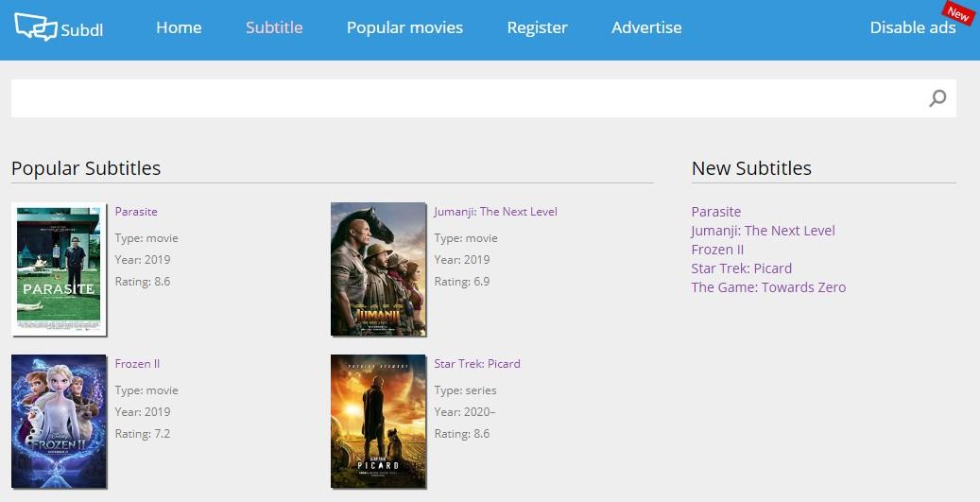
Task: Open Parasite in the New Subtitles list
Action: coord(715,212)
